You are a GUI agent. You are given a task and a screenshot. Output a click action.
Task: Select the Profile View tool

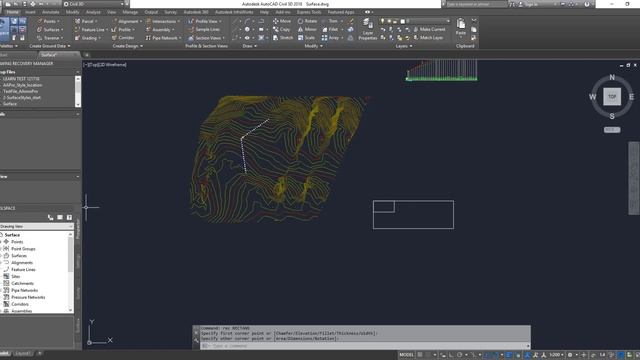(204, 21)
